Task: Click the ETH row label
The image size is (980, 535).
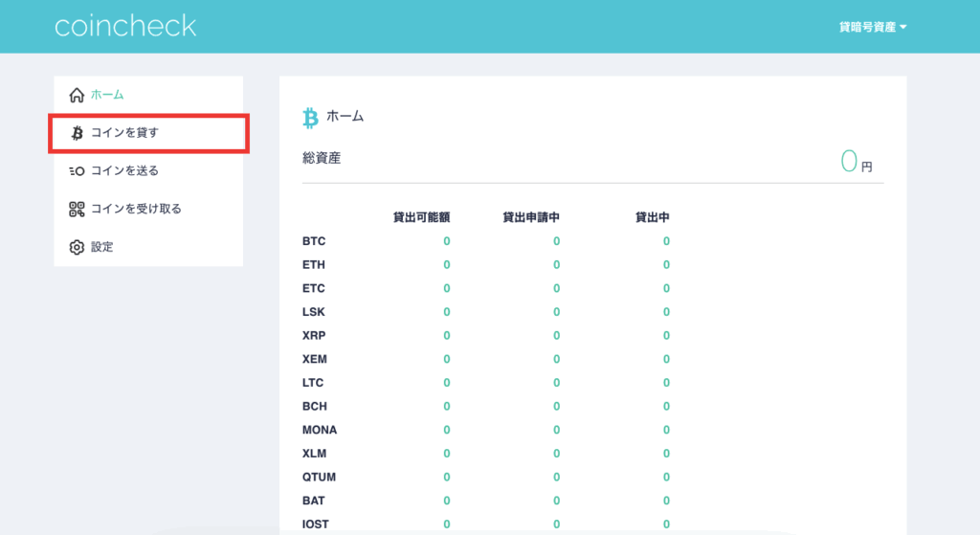Action: (314, 265)
